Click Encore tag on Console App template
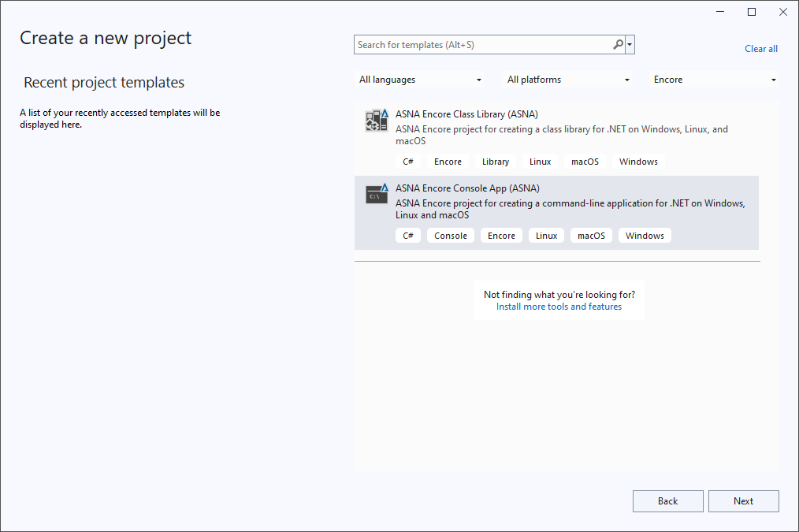This screenshot has height=532, width=799. point(501,236)
